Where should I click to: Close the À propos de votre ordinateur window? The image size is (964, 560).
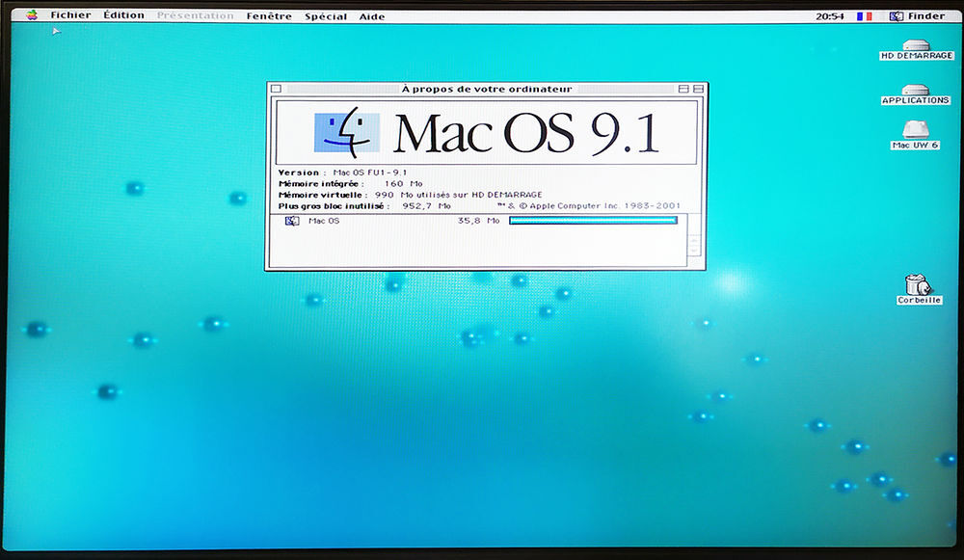tap(276, 89)
